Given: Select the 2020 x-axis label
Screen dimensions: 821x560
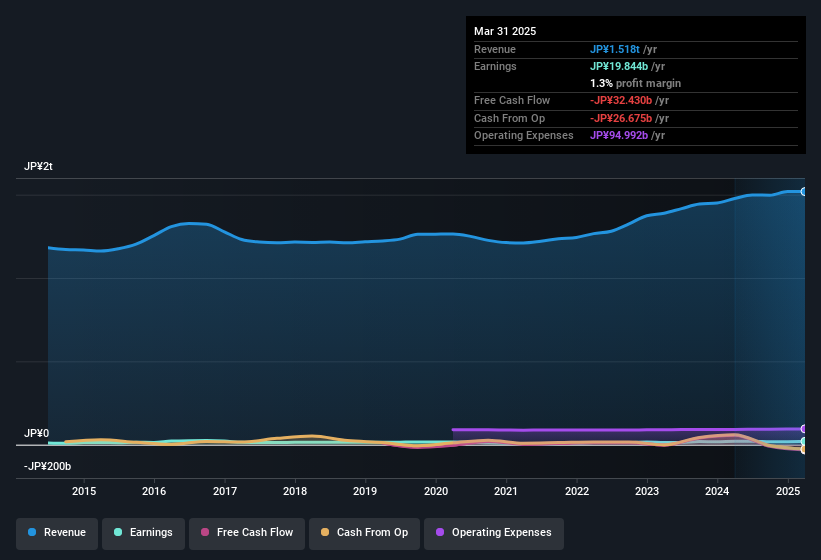Looking at the screenshot, I should 436,491.
